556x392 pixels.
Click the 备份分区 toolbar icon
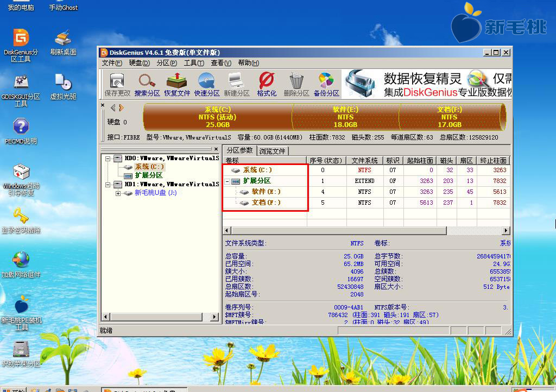[326, 85]
